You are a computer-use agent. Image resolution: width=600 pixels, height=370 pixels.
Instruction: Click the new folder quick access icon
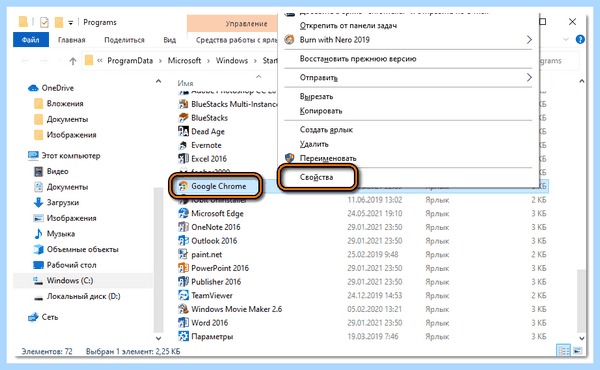click(x=59, y=23)
